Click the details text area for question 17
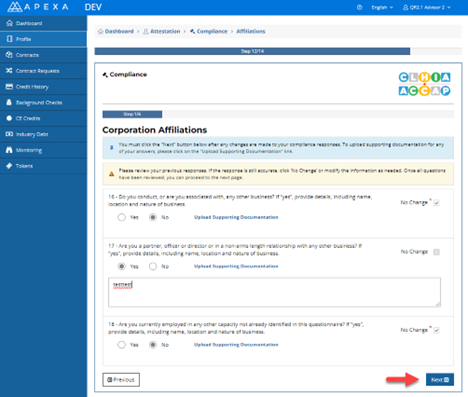The height and width of the screenshot is (397, 468). (x=274, y=292)
